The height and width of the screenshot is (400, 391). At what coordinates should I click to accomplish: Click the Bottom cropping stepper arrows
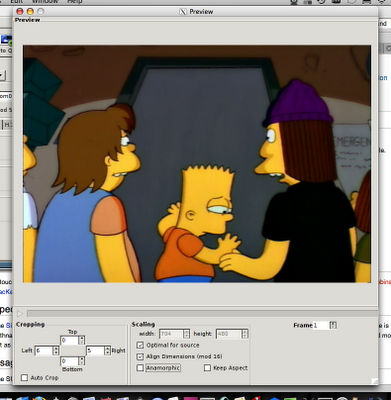tap(82, 361)
